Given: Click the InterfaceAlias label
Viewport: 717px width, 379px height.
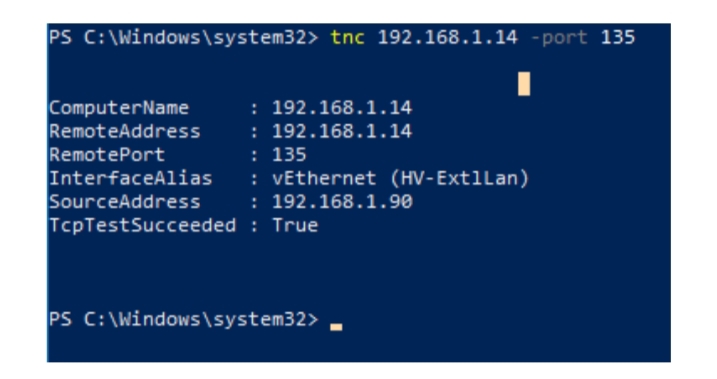Looking at the screenshot, I should click(131, 178).
